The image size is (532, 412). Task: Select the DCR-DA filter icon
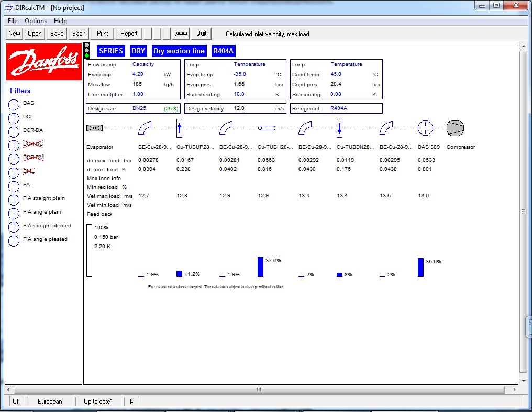click(14, 132)
